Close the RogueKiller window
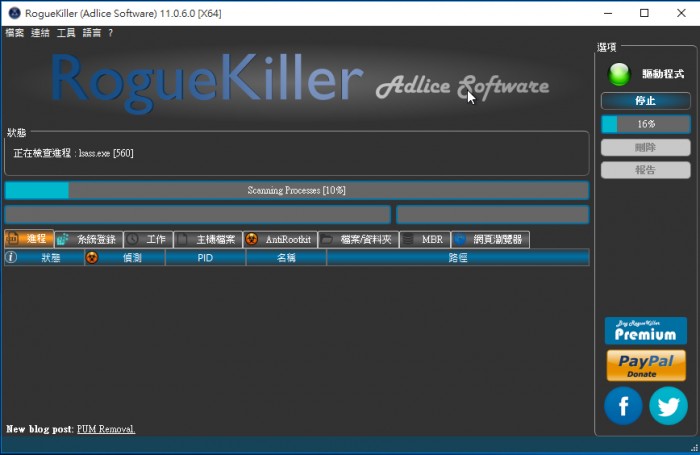The width and height of the screenshot is (700, 455). (681, 13)
